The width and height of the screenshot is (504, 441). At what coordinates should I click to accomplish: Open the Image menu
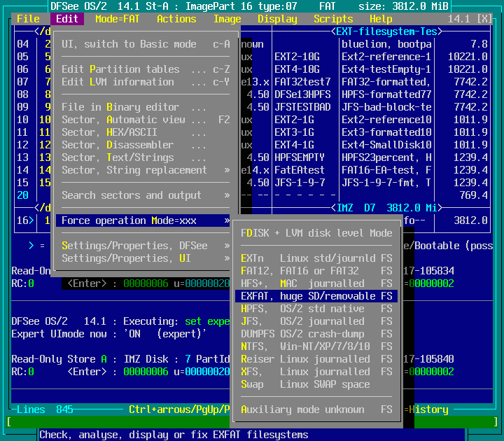(x=227, y=19)
